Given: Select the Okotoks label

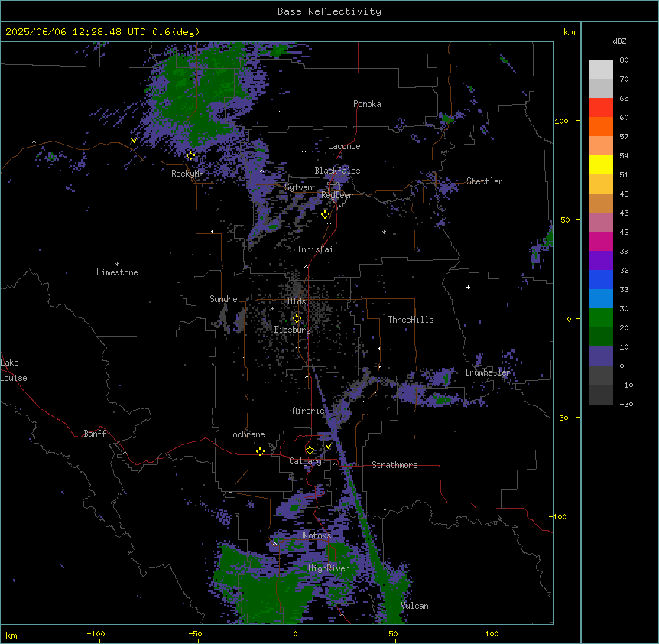Looking at the screenshot, I should point(315,535).
